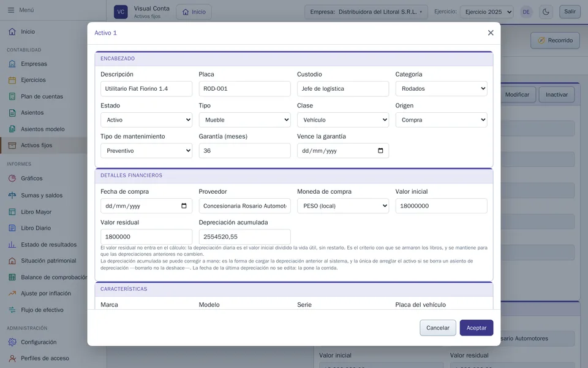Click the Inicio button in top bar

(x=194, y=12)
